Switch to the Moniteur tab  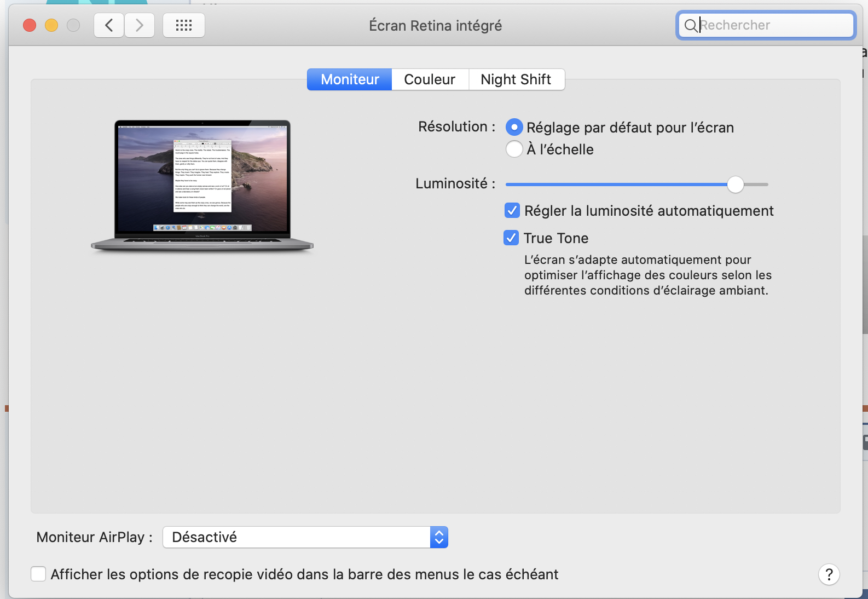pyautogui.click(x=350, y=79)
